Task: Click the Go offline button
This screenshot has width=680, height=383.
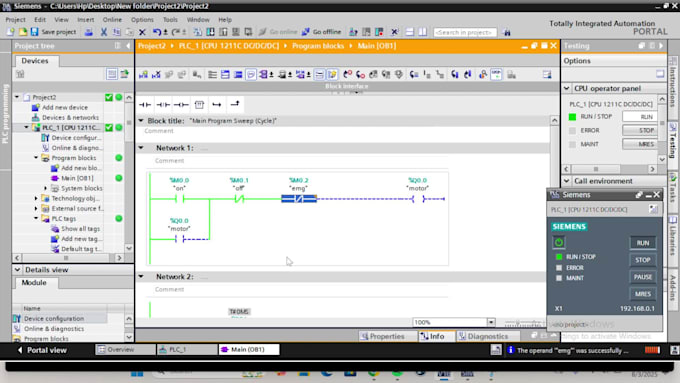Action: pyautogui.click(x=321, y=32)
